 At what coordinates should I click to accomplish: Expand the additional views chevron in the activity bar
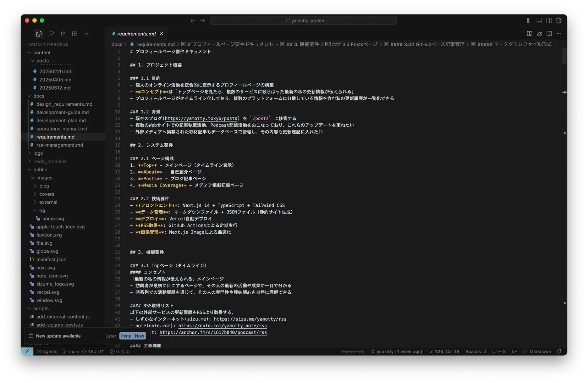[86, 34]
